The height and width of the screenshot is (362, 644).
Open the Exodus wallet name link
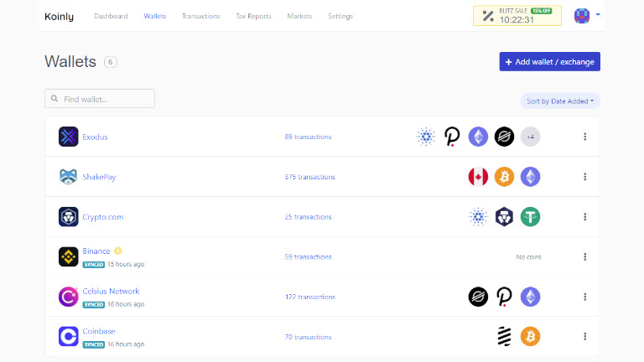[x=95, y=137]
